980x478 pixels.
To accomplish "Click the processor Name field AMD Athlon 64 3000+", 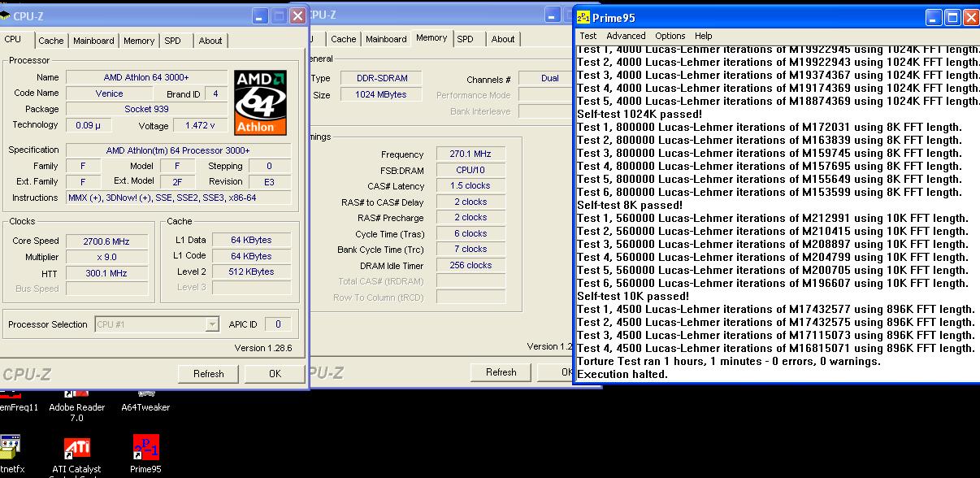I will pos(146,77).
